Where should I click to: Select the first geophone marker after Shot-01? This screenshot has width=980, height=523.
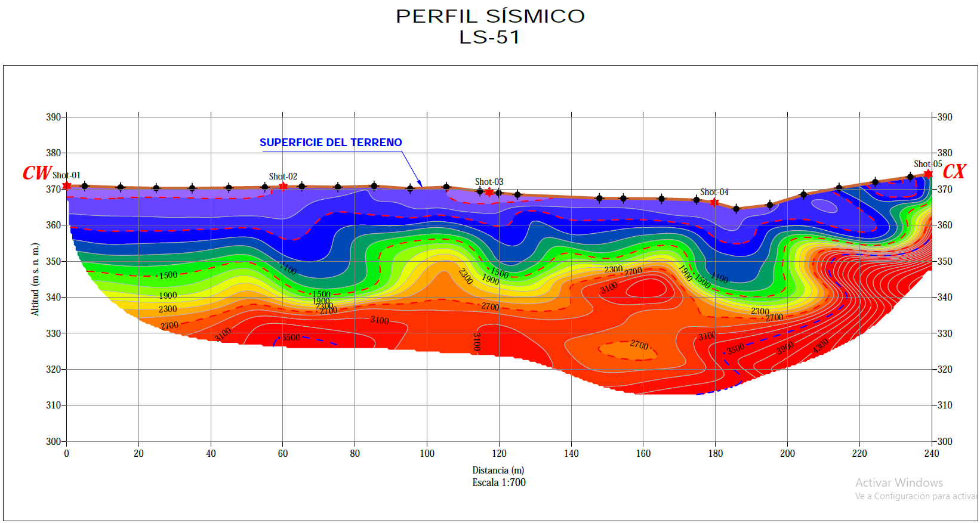point(85,186)
